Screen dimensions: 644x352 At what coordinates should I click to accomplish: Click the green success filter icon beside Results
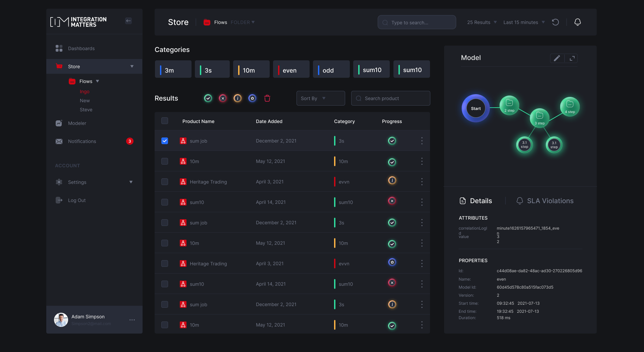point(208,98)
